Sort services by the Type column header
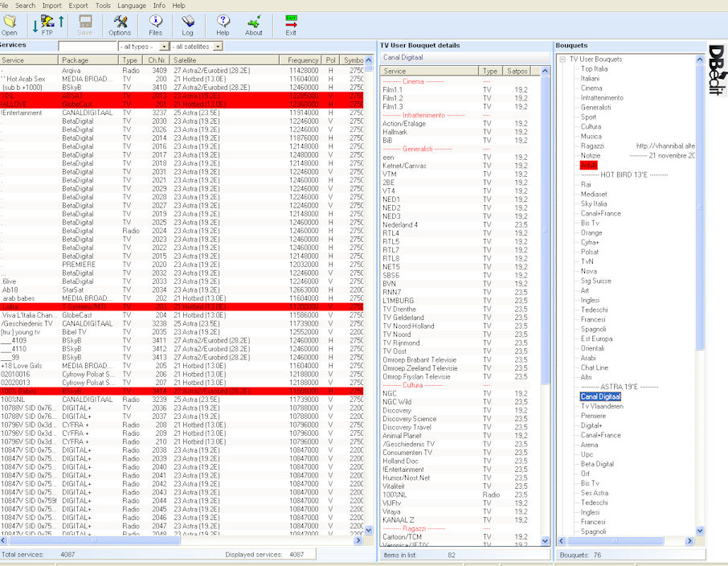Image resolution: width=728 pixels, height=566 pixels. [x=130, y=60]
